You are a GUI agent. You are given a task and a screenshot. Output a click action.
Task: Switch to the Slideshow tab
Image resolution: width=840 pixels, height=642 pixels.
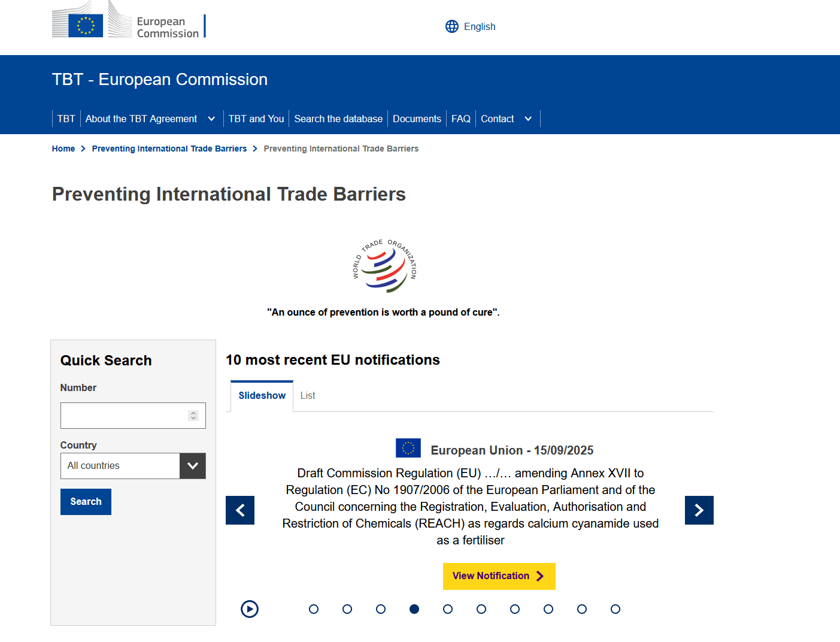point(262,396)
